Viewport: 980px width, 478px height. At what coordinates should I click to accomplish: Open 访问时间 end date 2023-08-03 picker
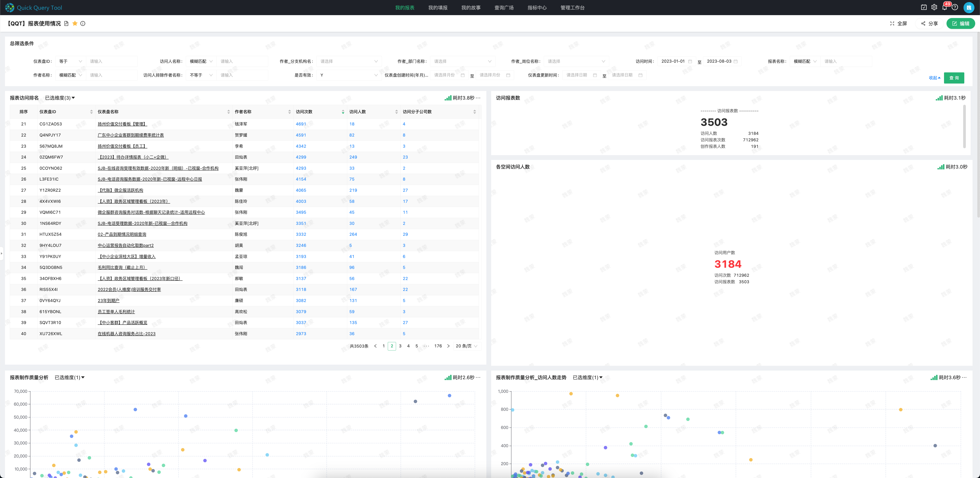click(x=722, y=61)
